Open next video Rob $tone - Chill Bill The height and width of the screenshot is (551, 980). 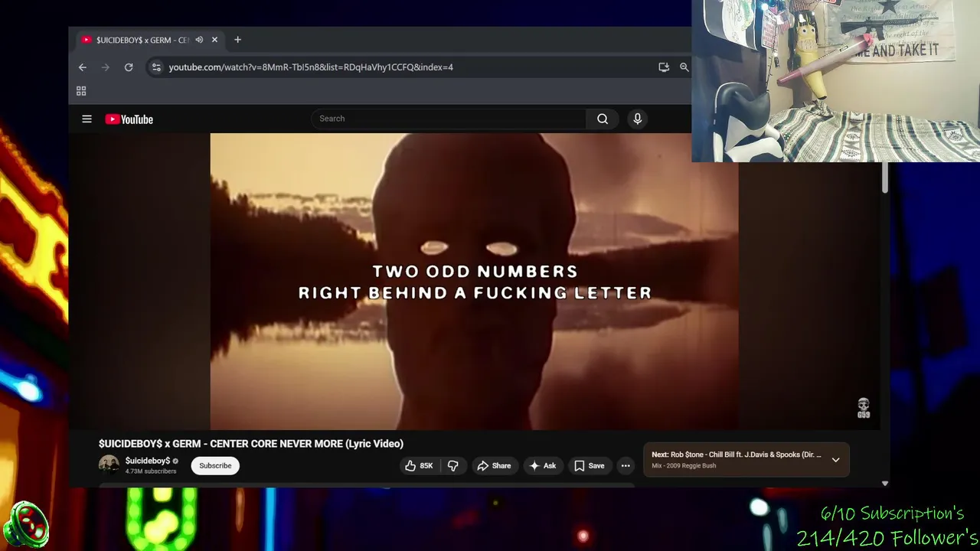736,455
